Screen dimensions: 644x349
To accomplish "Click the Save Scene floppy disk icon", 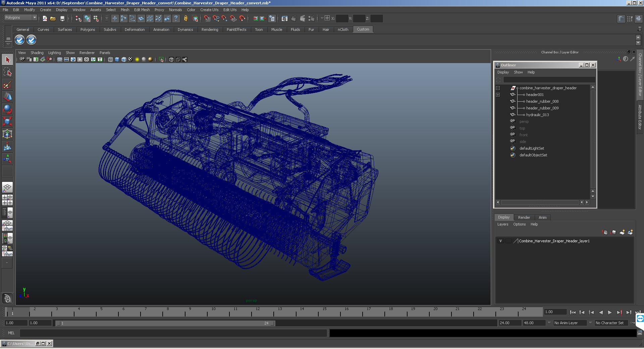I will [x=62, y=19].
